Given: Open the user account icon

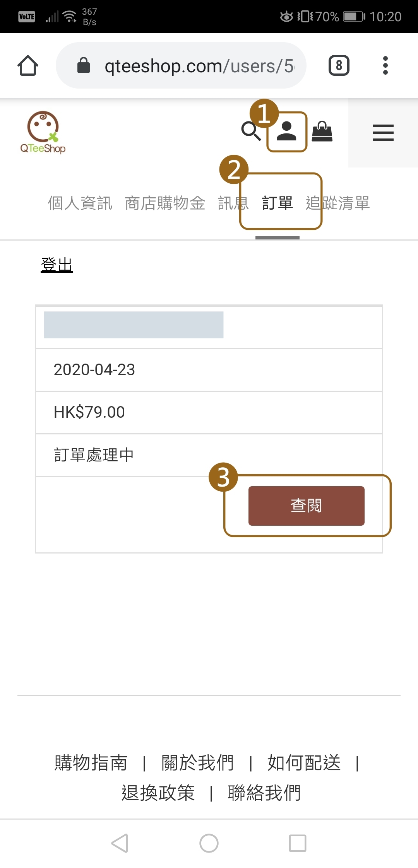Looking at the screenshot, I should coord(287,132).
